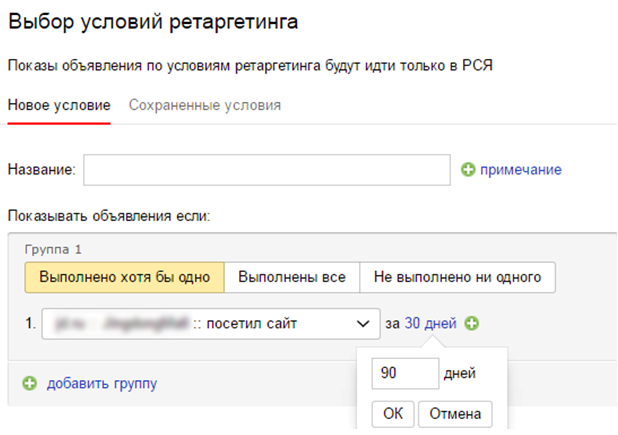Click the примечание link
618x435 pixels.
tap(521, 170)
